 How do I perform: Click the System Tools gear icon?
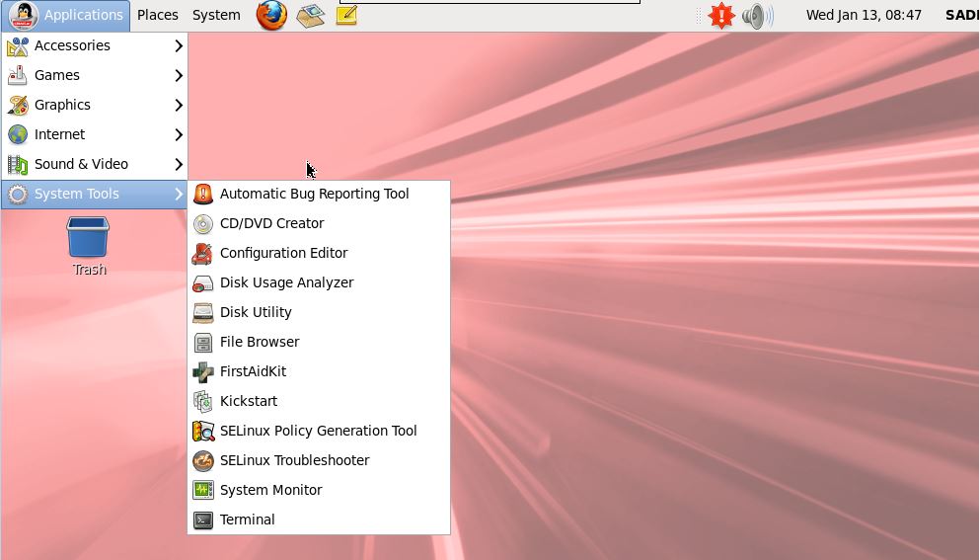tap(18, 194)
